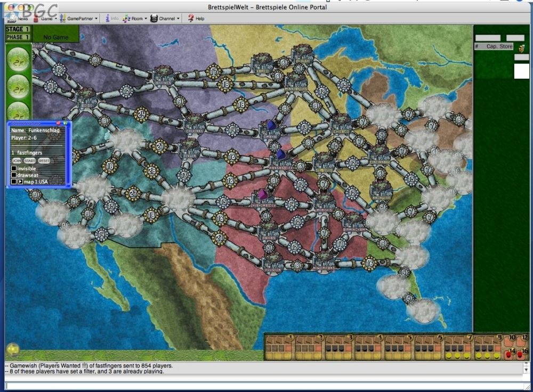Click the RESET button
The height and width of the screenshot is (392, 533).
[x=44, y=160]
